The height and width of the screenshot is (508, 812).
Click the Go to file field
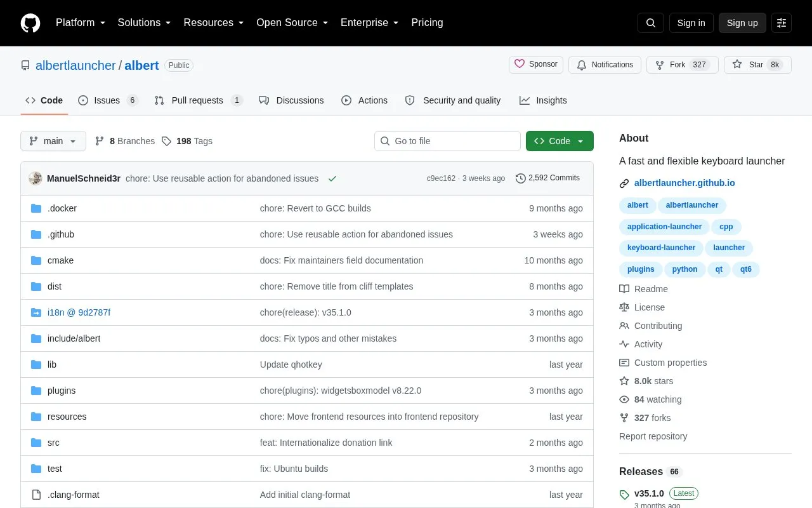pyautogui.click(x=447, y=141)
